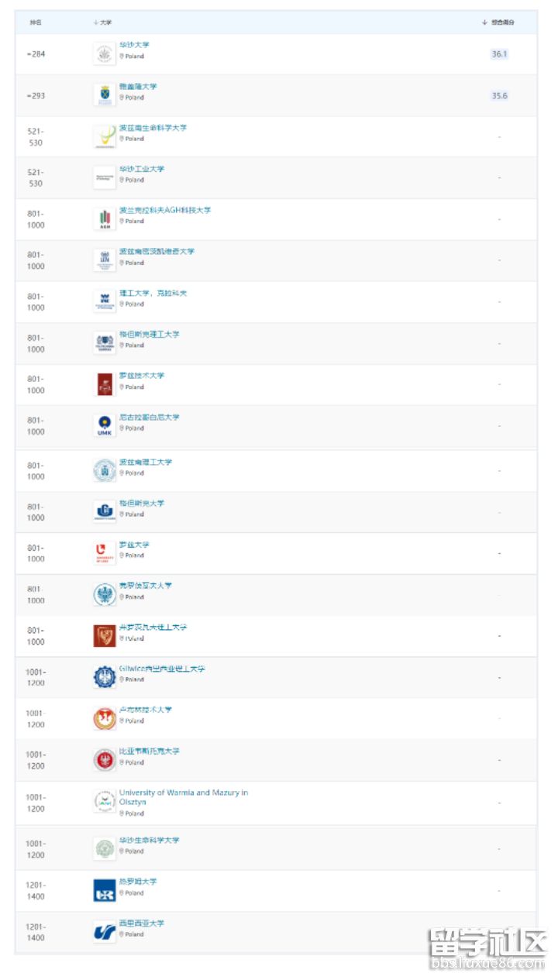Click the 35.6 score in the =293 row

pos(499,96)
